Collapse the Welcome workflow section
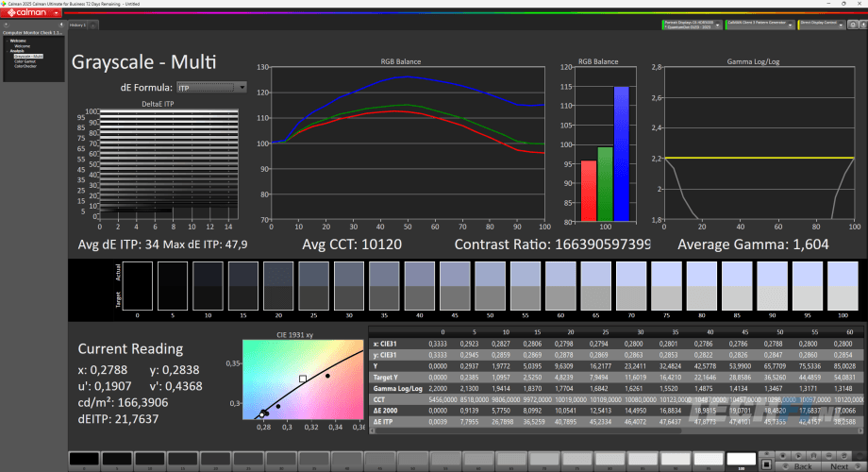Viewport: 868px width, 472px height. pyautogui.click(x=8, y=41)
